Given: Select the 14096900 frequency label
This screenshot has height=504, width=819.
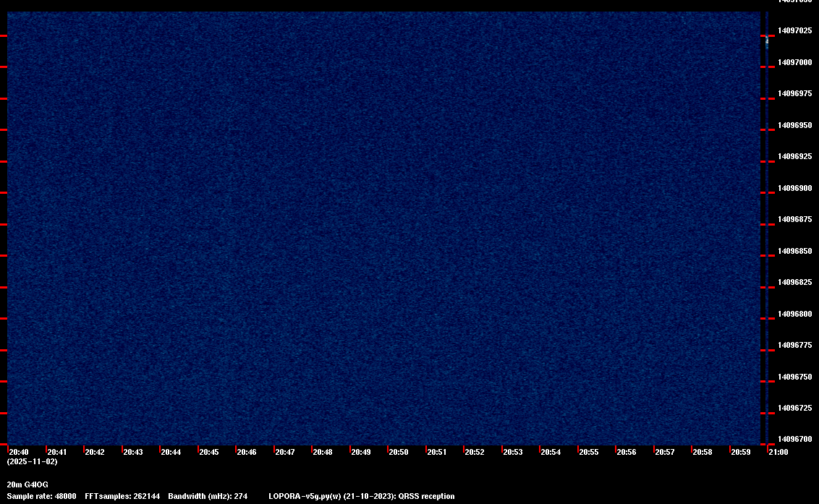Looking at the screenshot, I should coord(795,188).
